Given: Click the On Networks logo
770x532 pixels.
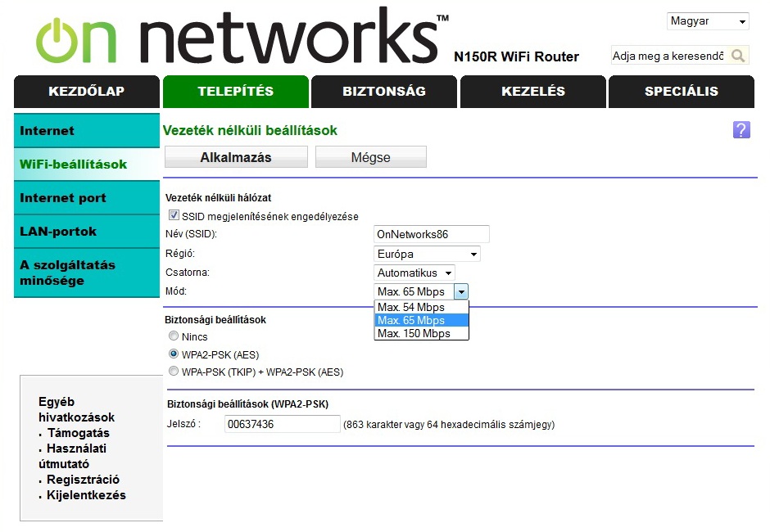Looking at the screenshot, I should [242, 36].
